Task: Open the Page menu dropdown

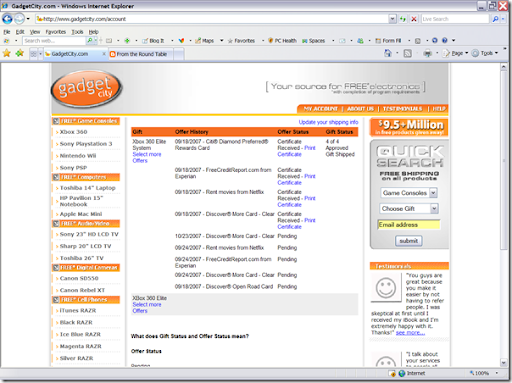Action: coord(455,53)
